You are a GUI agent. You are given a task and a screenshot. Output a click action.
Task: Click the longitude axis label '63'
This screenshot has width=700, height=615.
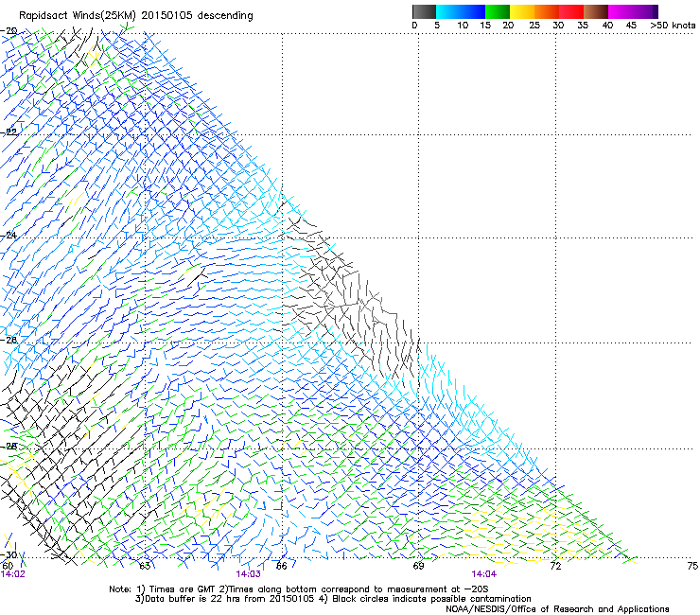click(145, 566)
